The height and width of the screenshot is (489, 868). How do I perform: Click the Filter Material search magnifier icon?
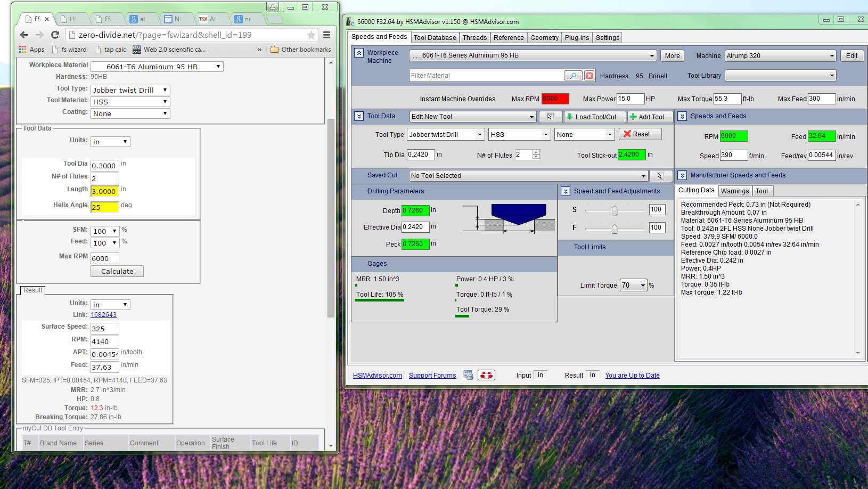tap(573, 76)
